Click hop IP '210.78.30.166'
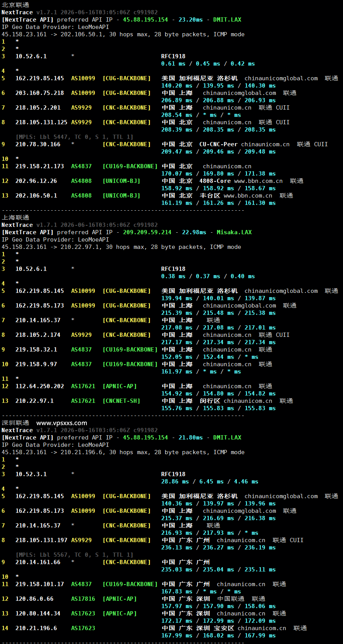 coord(38,144)
